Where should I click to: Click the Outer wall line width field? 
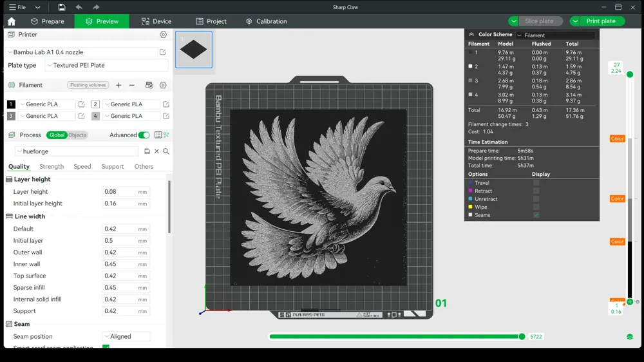(126, 252)
